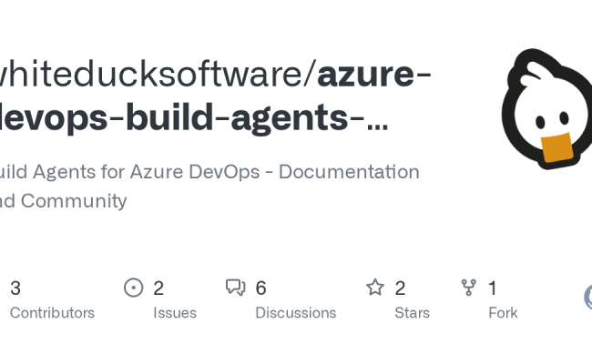Click the 'Fork' label

[x=503, y=313]
